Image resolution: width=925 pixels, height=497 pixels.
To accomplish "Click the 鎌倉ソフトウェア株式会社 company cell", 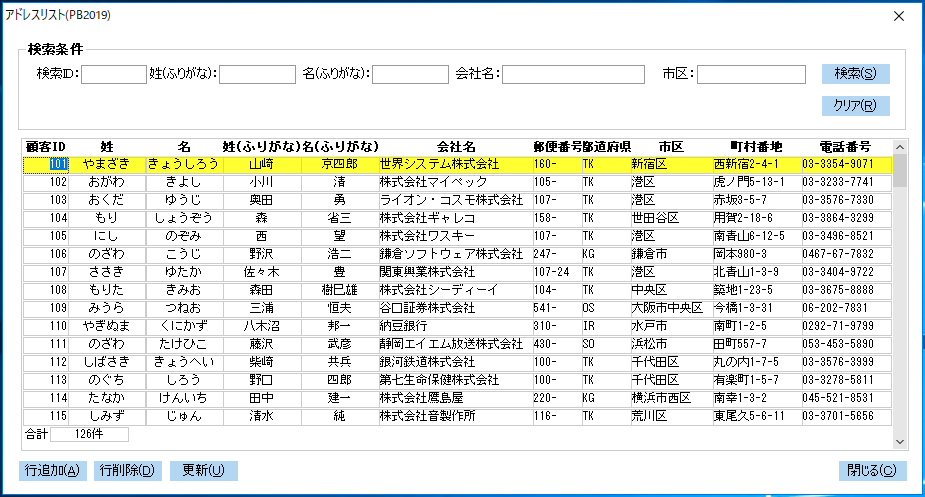I will (455, 254).
